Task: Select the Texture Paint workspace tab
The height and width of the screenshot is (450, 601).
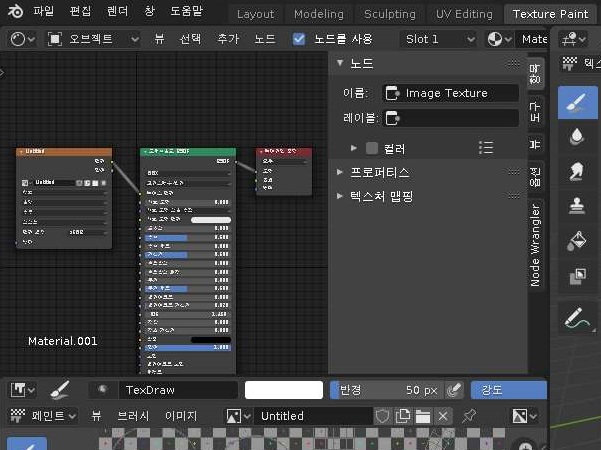Action: pyautogui.click(x=550, y=14)
